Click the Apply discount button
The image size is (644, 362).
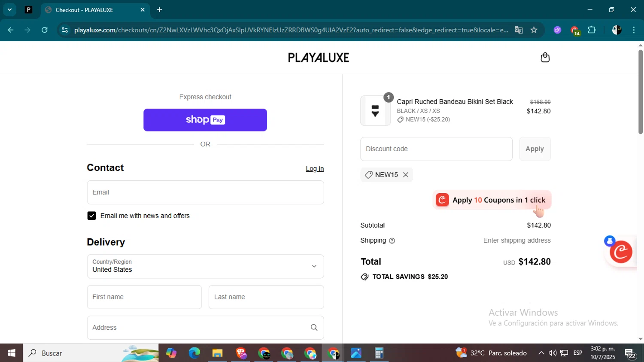click(535, 149)
